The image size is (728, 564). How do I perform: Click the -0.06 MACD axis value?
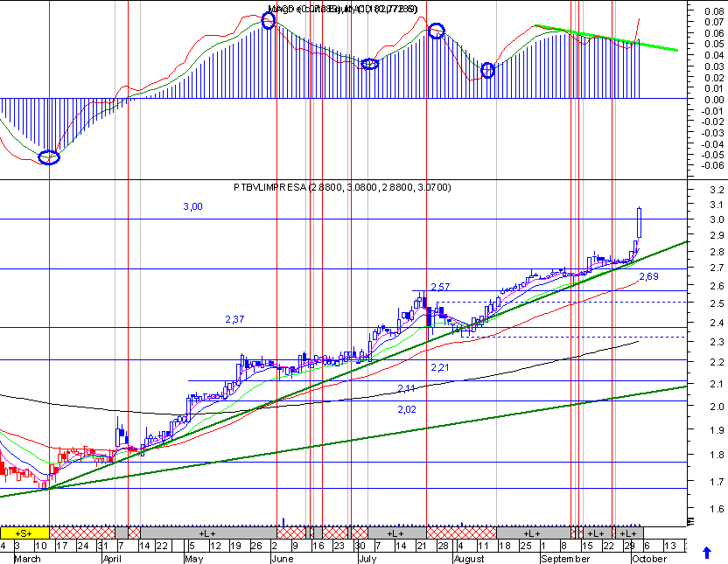pos(712,165)
